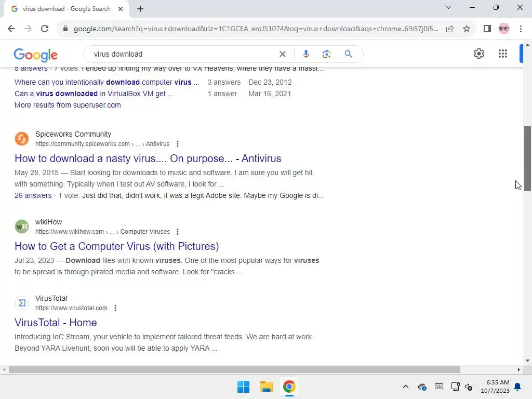Open clock showing 6:35 AM
Image resolution: width=532 pixels, height=399 pixels.
pos(495,387)
